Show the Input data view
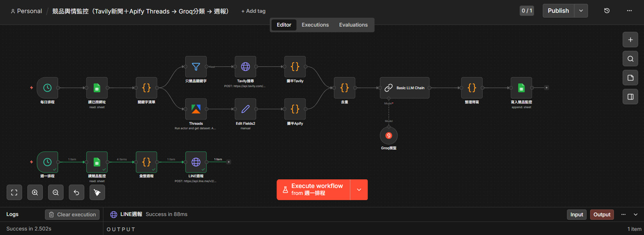Viewport: 644px width, 235px height. point(577,214)
